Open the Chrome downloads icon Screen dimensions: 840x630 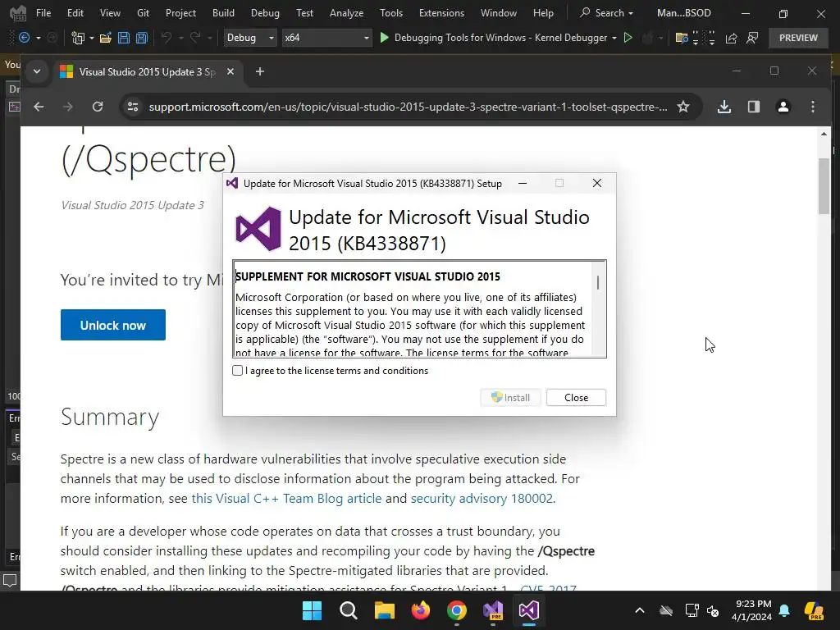pos(724,107)
